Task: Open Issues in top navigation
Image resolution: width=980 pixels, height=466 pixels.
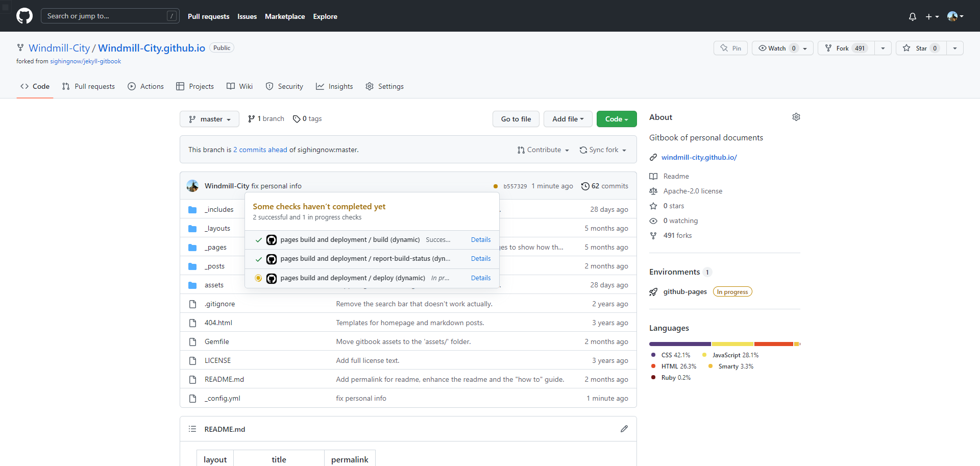Action: (247, 16)
